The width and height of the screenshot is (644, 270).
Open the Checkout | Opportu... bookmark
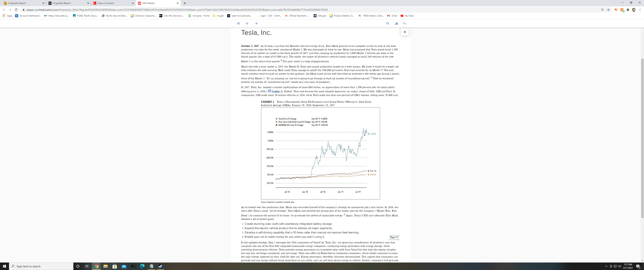[144, 16]
